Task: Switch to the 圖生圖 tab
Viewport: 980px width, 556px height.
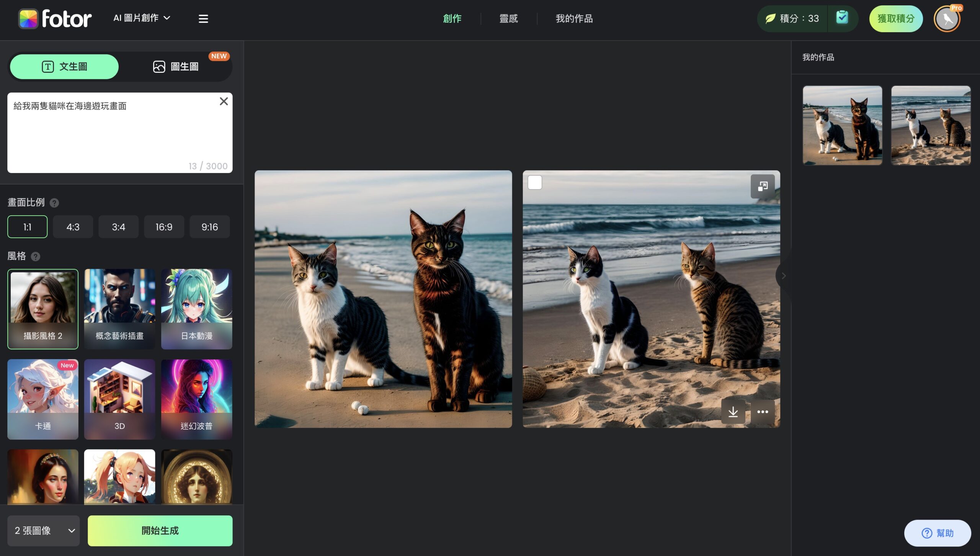Action: 176,67
